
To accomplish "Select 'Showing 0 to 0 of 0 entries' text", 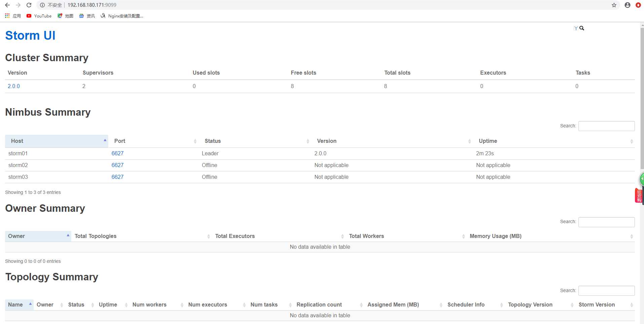I will click(x=33, y=261).
